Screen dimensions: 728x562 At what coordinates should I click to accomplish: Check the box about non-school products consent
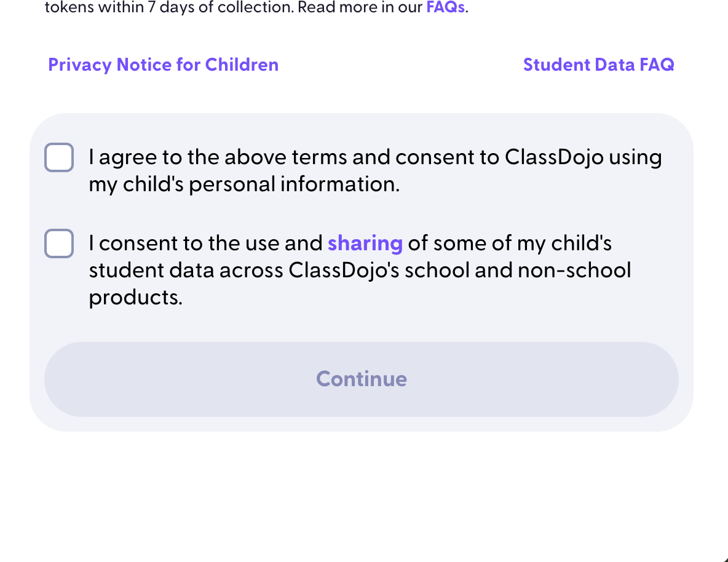[x=58, y=243]
